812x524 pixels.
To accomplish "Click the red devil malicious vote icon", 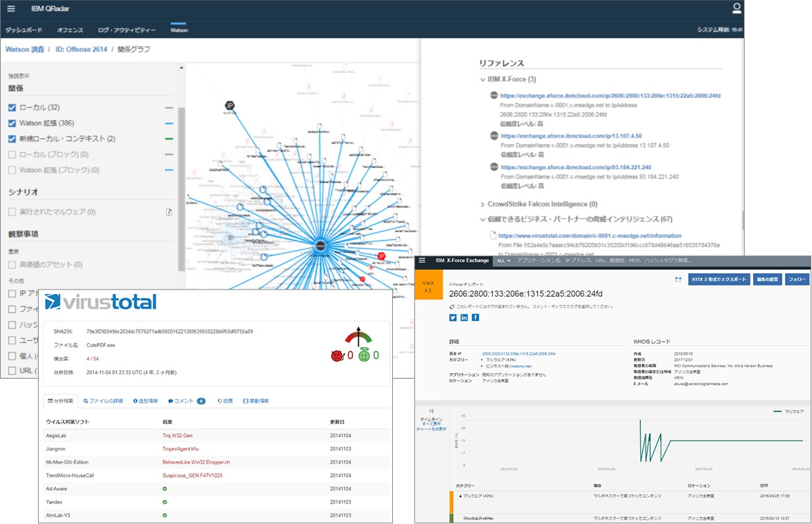I will 337,355.
